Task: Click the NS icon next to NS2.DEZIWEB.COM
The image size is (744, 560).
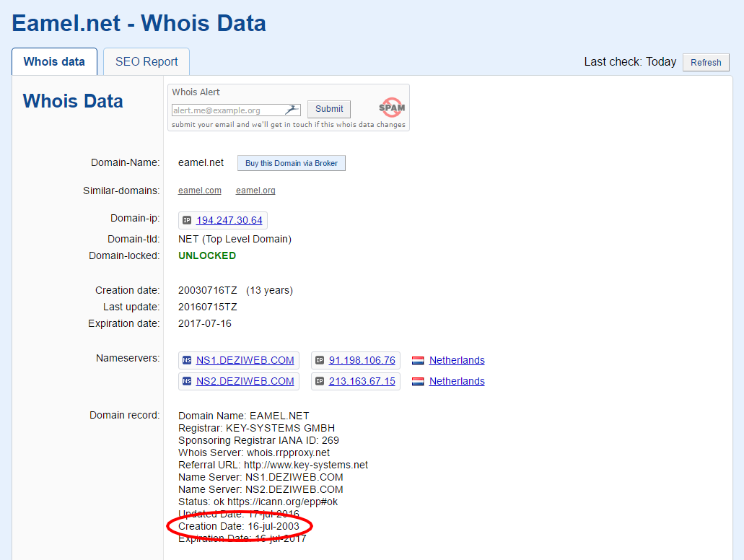Action: coord(187,381)
